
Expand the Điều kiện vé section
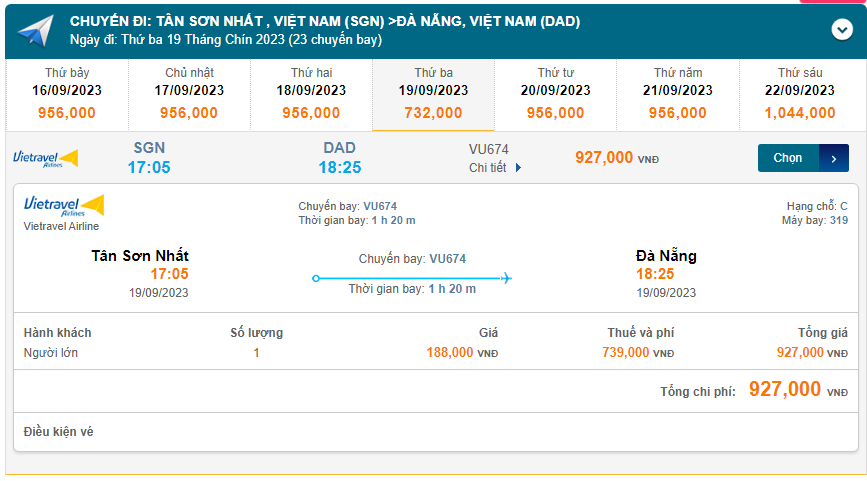(59, 432)
